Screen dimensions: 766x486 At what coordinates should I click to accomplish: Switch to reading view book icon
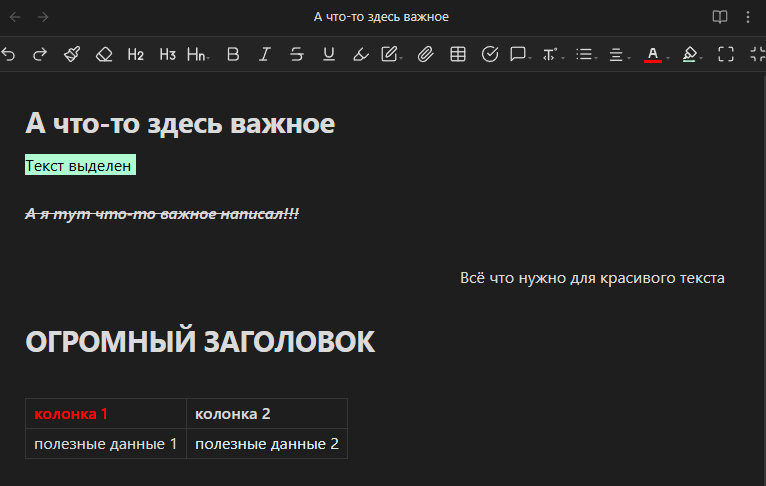[720, 17]
